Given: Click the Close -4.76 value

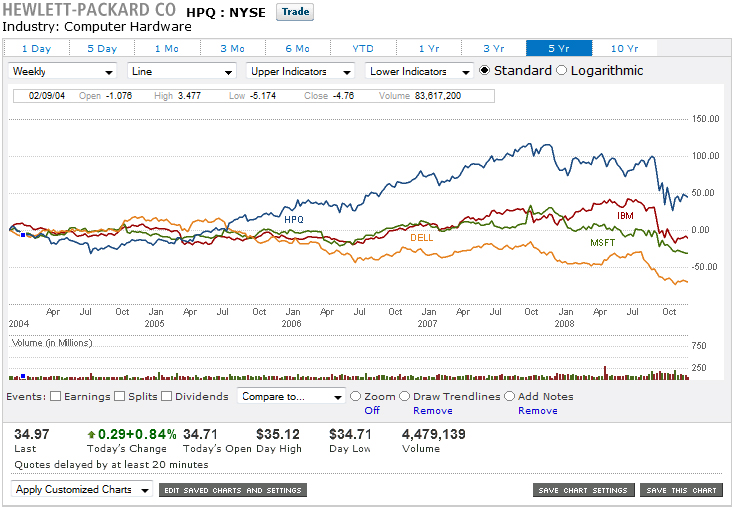Looking at the screenshot, I should pos(343,96).
